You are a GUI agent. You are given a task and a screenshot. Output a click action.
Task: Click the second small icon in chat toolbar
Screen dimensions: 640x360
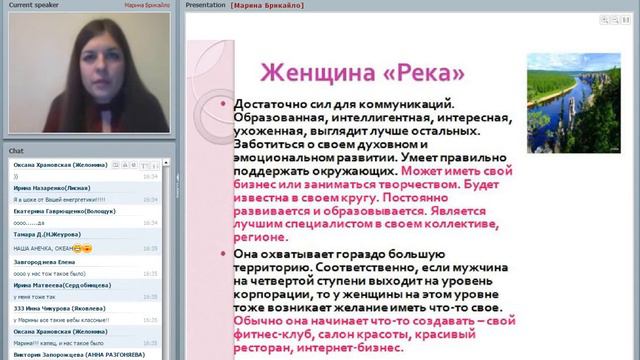125,165
